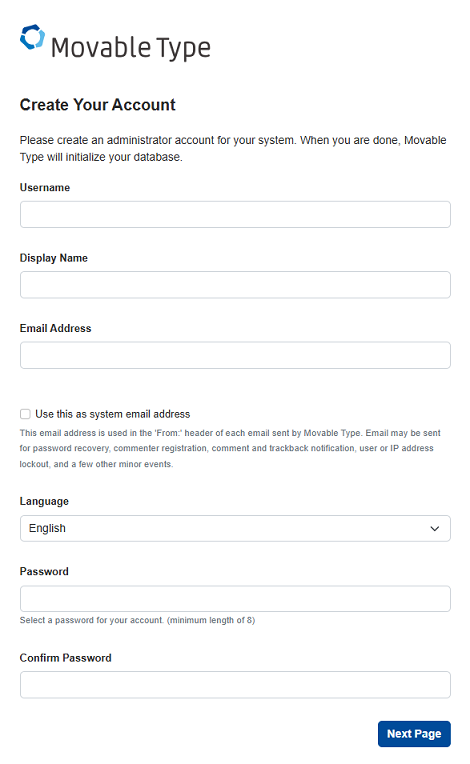Click the Confirm Password field label
The width and height of the screenshot is (470, 764).
tap(66, 658)
